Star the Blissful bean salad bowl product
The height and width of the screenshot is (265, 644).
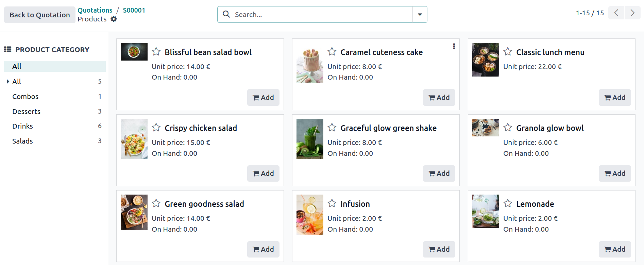[x=156, y=51]
